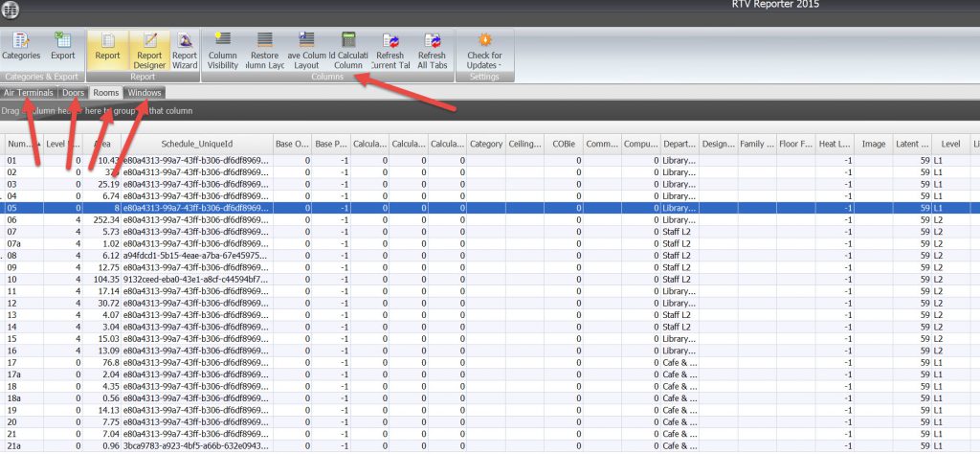The width and height of the screenshot is (980, 454).
Task: Click Refresh All Tabs
Action: pos(432,50)
